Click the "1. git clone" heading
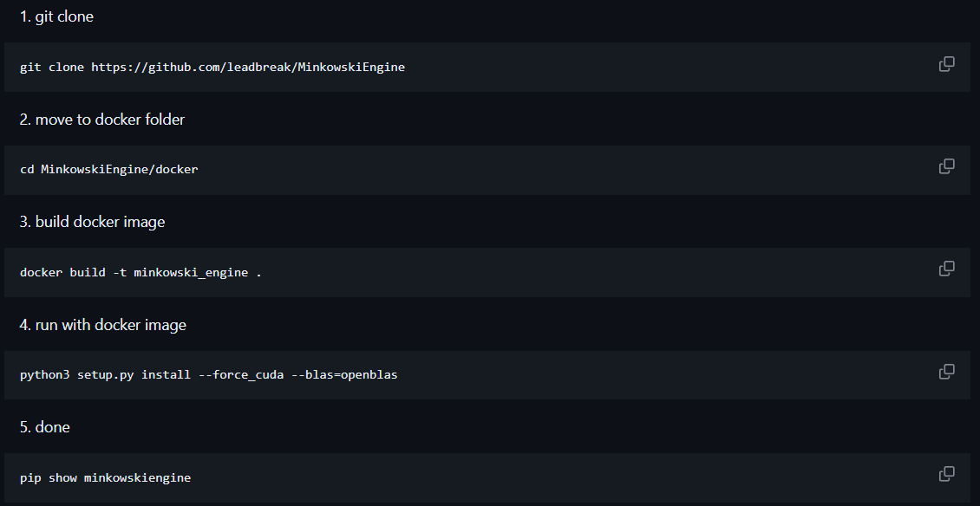980x506 pixels. click(57, 16)
